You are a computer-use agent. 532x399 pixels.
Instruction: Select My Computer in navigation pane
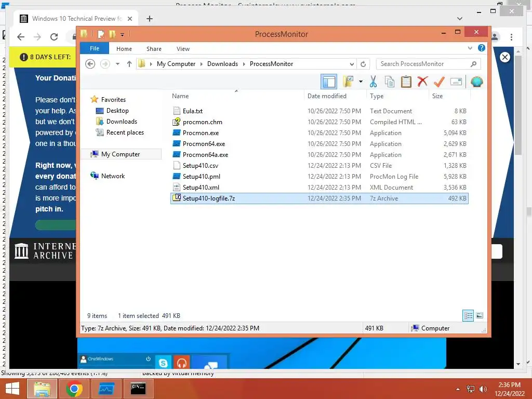point(121,154)
